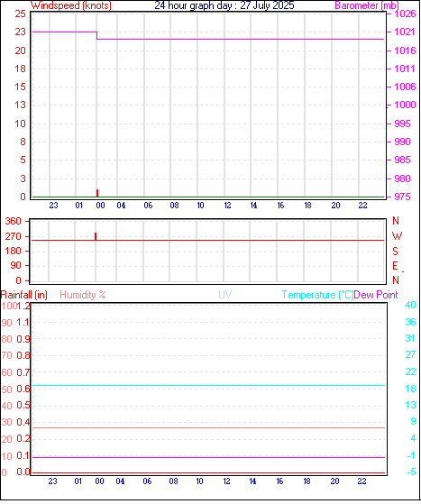
Task: Click the 'Rainfall (in)' legend label
Action: (x=24, y=295)
